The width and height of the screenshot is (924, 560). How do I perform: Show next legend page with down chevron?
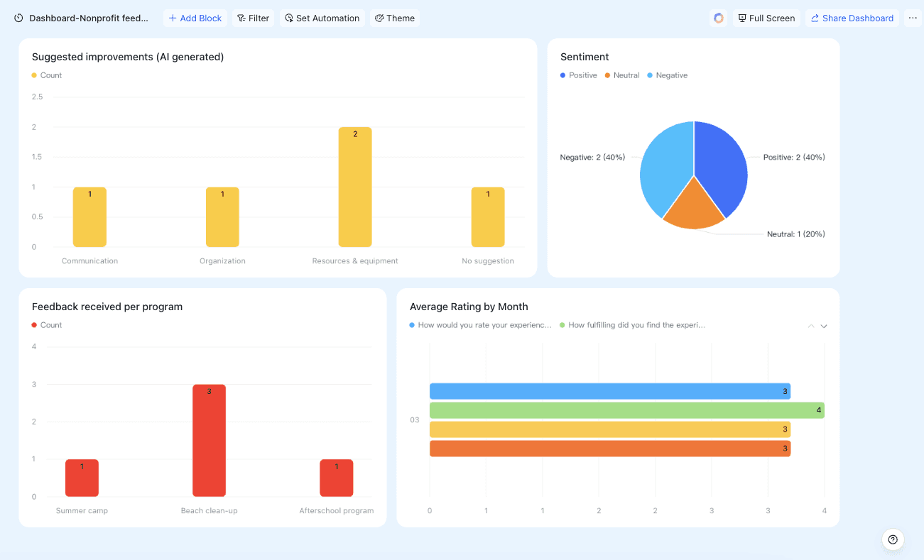coord(824,326)
